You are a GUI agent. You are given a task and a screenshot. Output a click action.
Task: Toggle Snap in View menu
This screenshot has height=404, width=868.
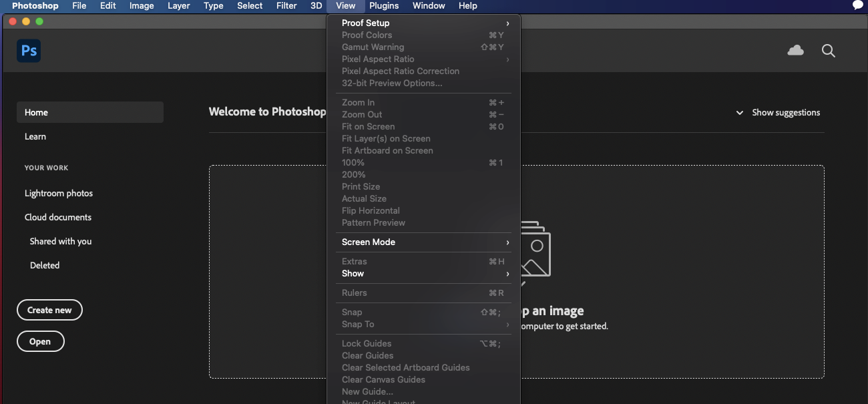423,312
